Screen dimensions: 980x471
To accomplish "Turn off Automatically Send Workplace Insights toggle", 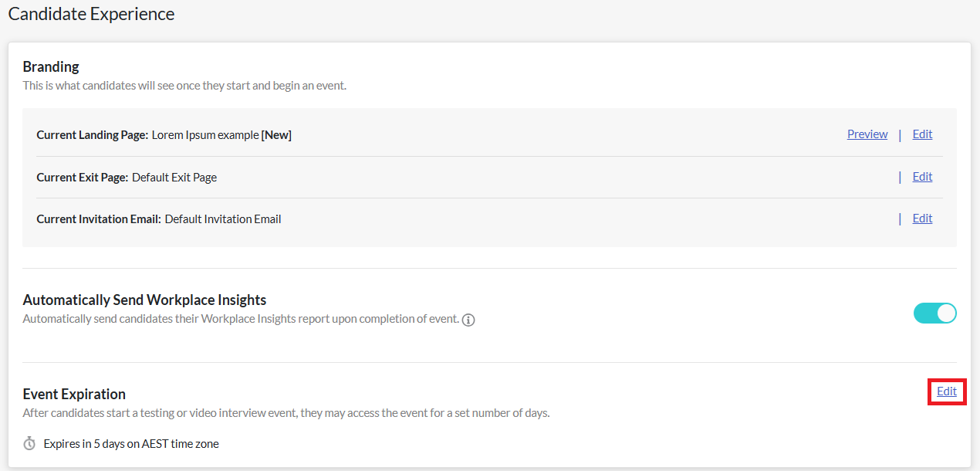I will click(x=935, y=313).
